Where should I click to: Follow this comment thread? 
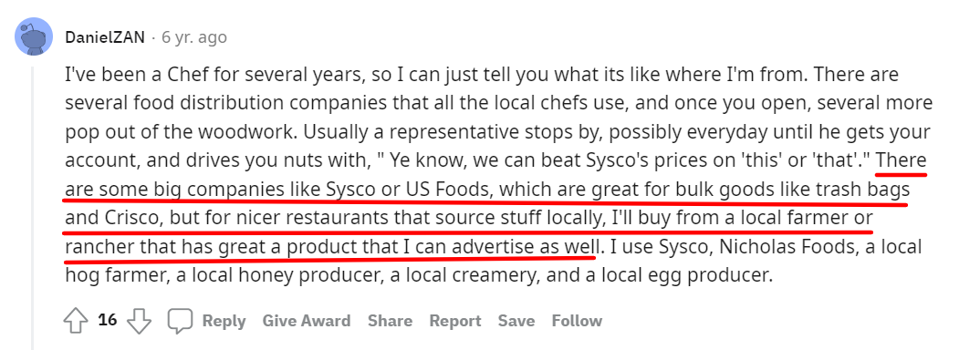577,322
